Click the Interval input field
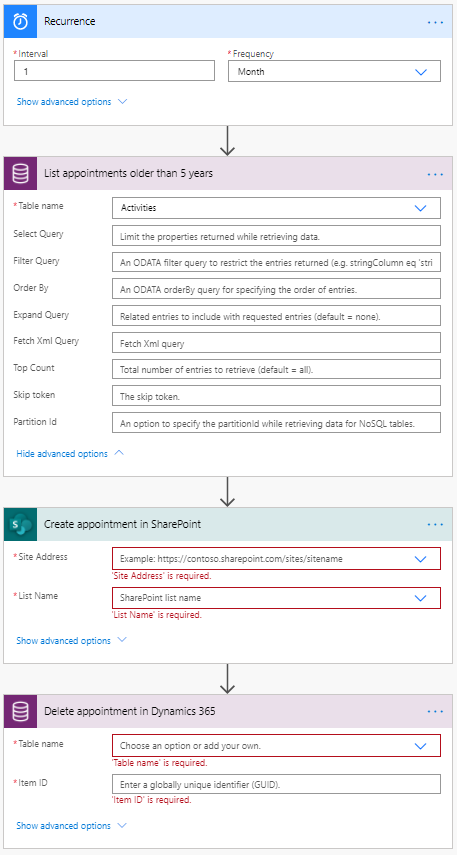Viewport: 457px width, 855px height. 115,71
